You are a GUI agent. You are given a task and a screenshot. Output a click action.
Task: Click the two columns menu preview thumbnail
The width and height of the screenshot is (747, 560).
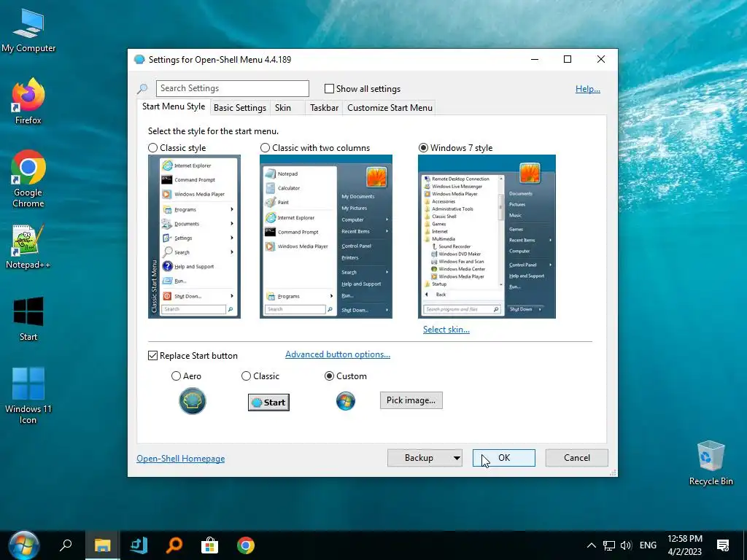[x=326, y=237]
